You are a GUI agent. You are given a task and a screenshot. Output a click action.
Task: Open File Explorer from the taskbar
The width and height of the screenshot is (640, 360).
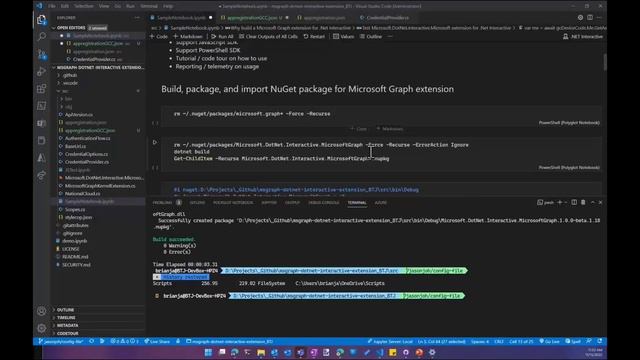261,352
